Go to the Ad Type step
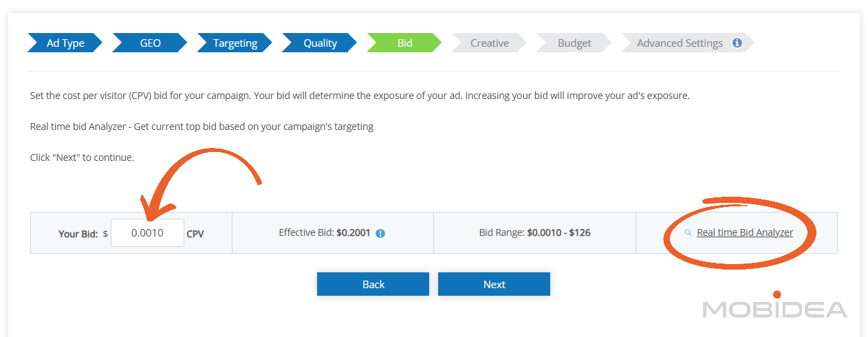868x337 pixels. (65, 43)
